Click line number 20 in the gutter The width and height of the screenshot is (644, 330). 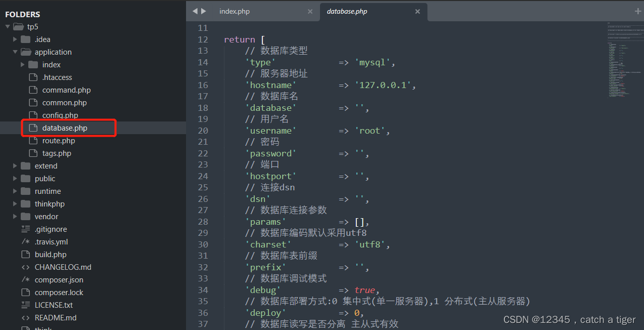click(203, 130)
